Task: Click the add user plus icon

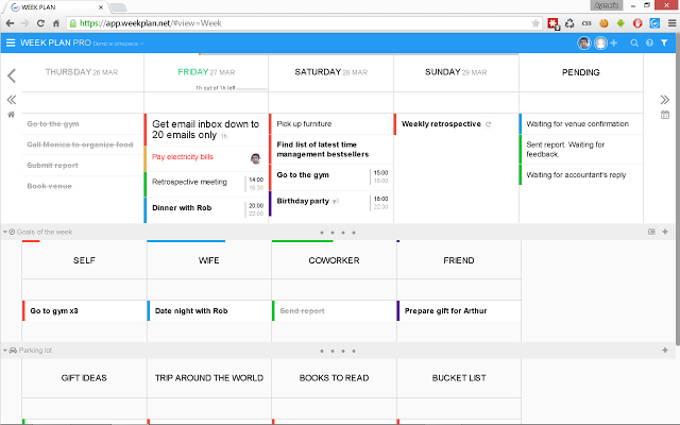Action: tap(614, 43)
